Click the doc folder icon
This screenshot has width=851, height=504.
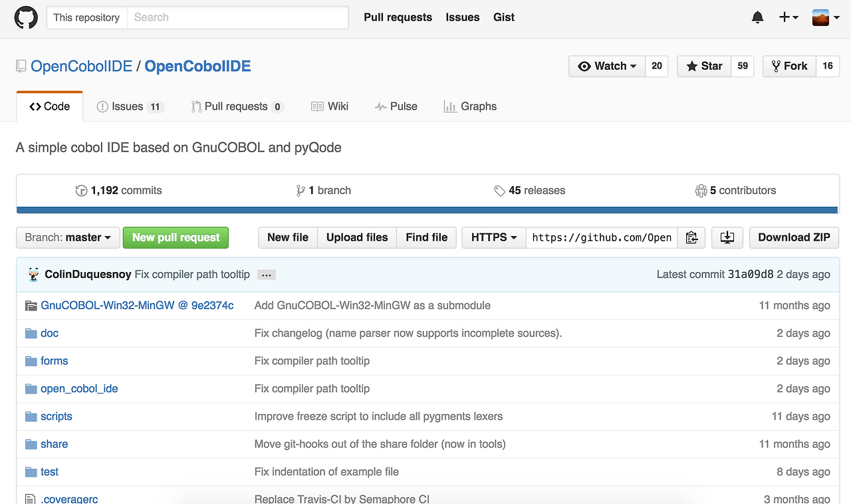click(31, 333)
